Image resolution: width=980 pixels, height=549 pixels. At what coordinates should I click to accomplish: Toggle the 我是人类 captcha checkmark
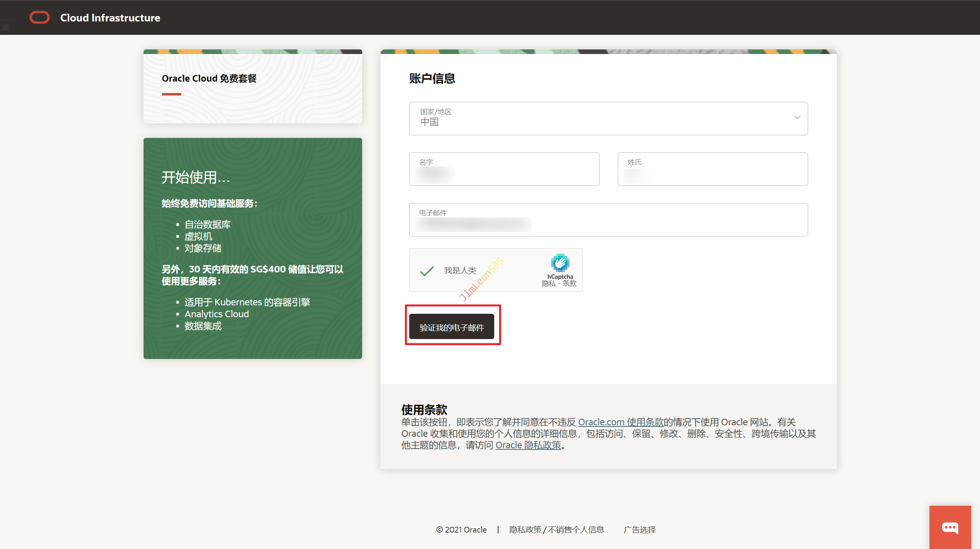point(427,271)
